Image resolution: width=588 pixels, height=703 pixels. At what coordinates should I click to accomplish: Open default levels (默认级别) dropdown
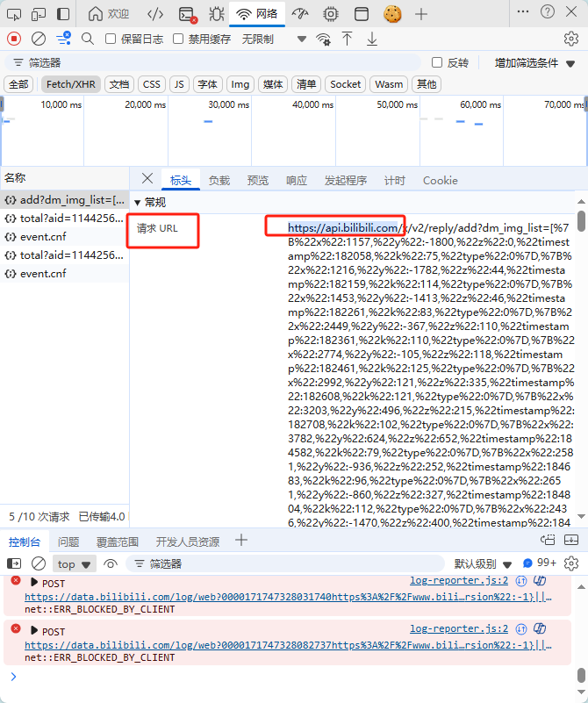click(482, 564)
